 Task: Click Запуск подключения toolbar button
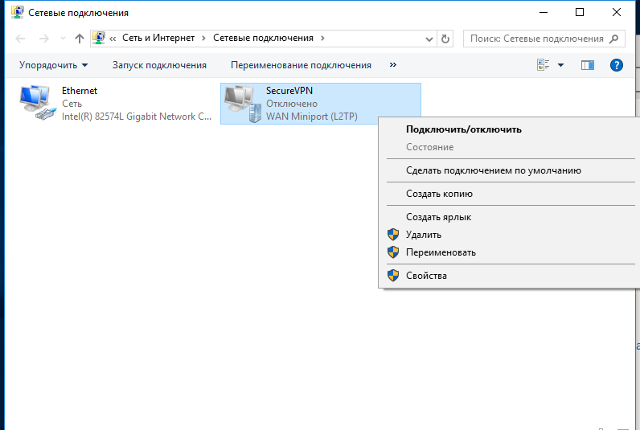(x=159, y=65)
